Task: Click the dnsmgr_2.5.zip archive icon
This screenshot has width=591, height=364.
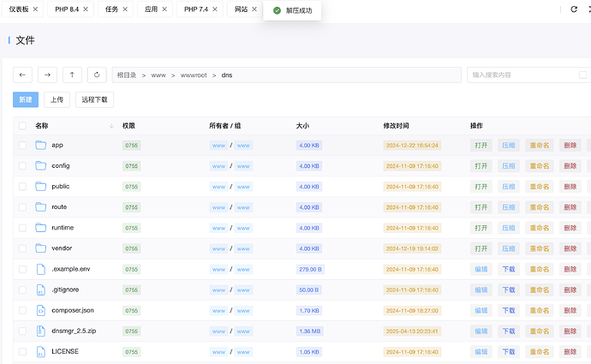Action: point(40,331)
